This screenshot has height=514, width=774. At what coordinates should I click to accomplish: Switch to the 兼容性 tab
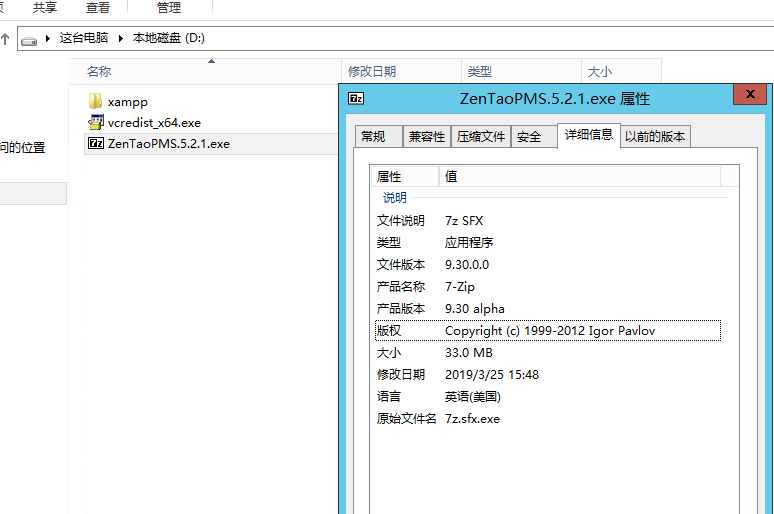pyautogui.click(x=427, y=137)
